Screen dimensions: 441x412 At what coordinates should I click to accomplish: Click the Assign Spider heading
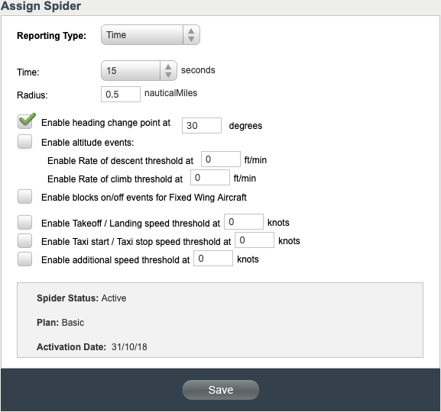point(41,6)
